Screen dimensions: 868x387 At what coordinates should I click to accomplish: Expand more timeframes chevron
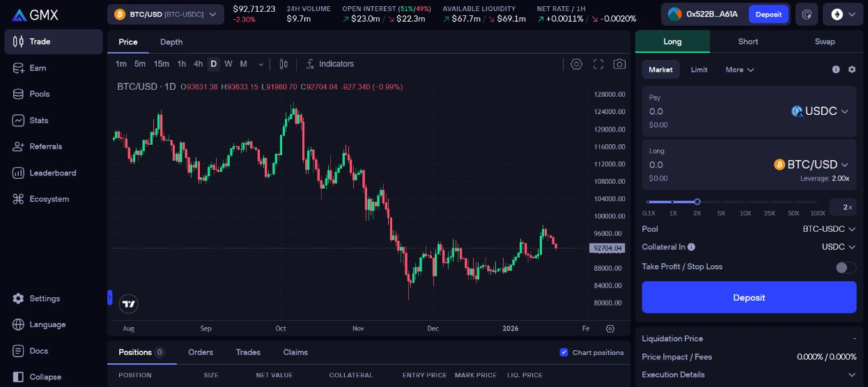[x=261, y=64]
